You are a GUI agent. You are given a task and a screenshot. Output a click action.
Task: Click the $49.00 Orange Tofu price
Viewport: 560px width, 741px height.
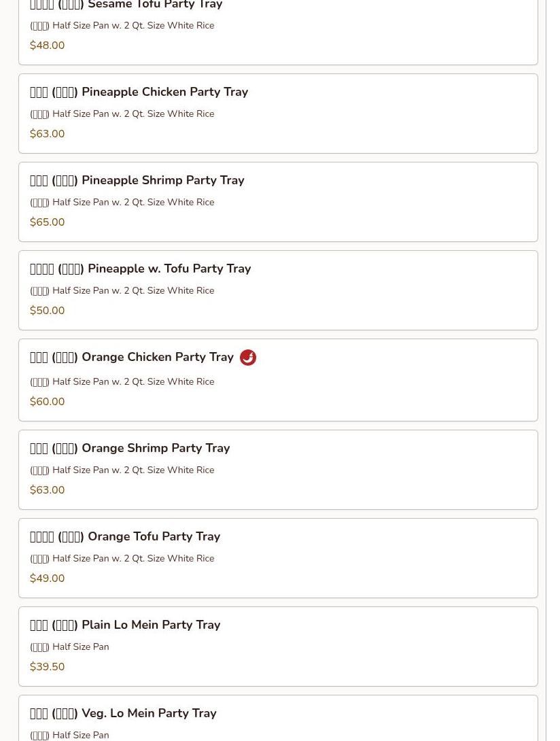pos(48,579)
